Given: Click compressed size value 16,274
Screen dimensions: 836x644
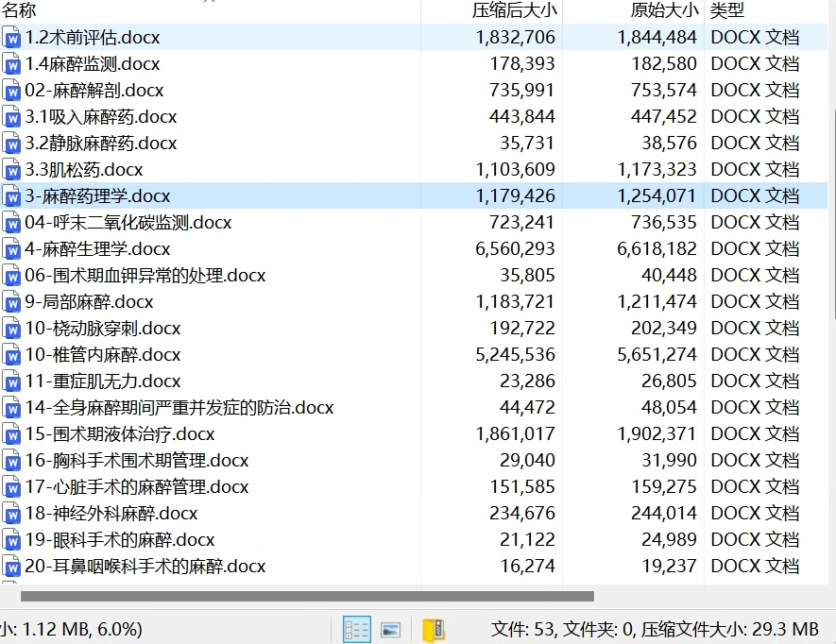Looking at the screenshot, I should pyautogui.click(x=527, y=567).
